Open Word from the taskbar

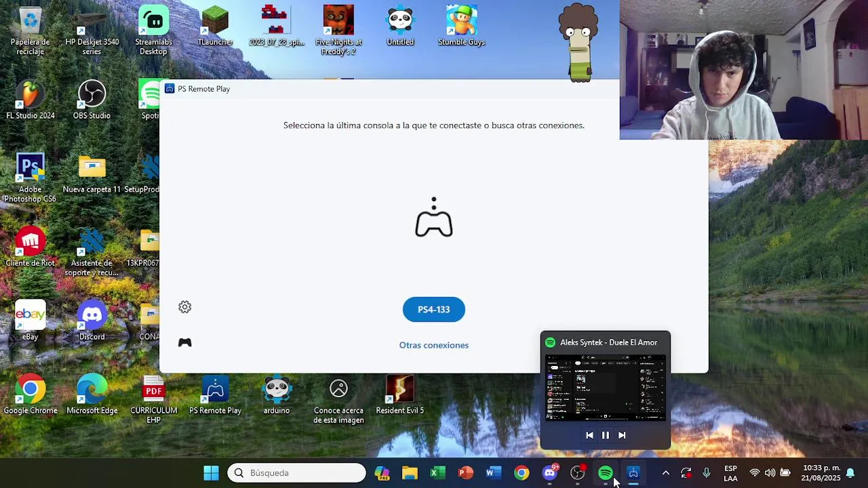click(493, 473)
